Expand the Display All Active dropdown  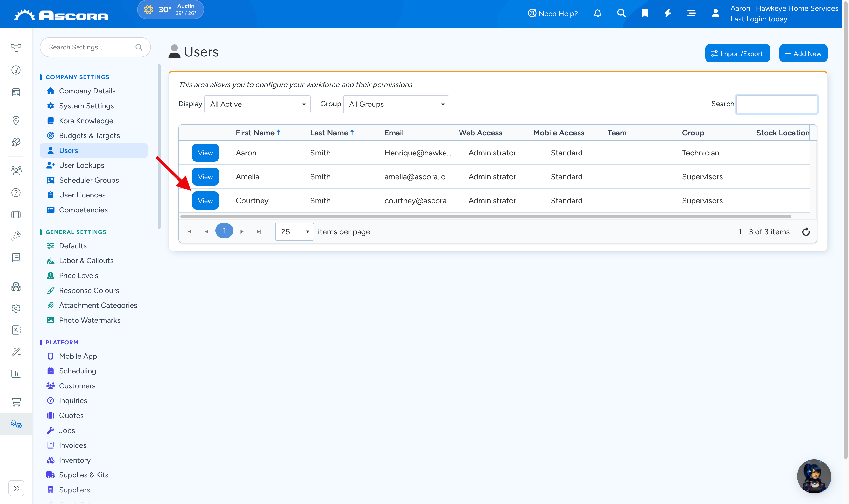pos(257,104)
